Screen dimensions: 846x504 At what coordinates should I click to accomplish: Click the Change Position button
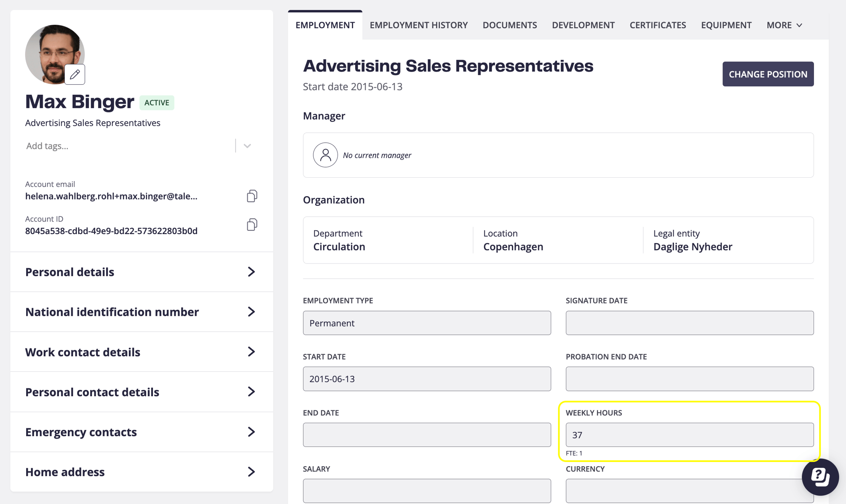(x=768, y=74)
